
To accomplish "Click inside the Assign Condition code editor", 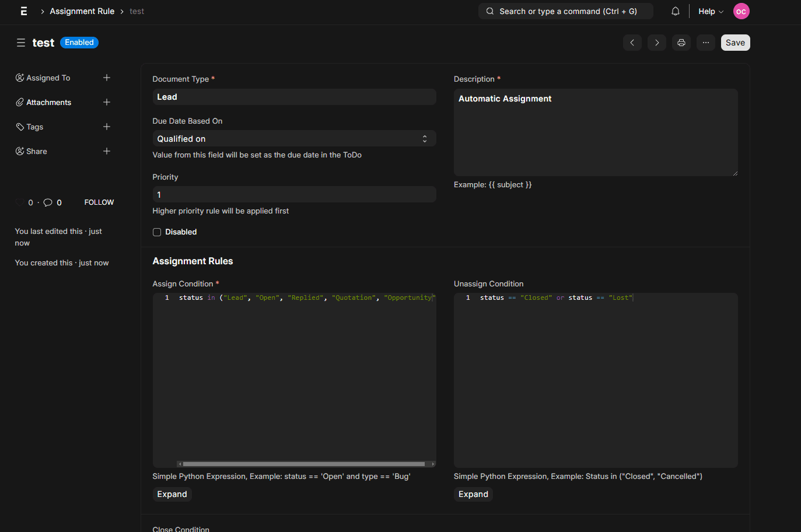I will click(295, 379).
